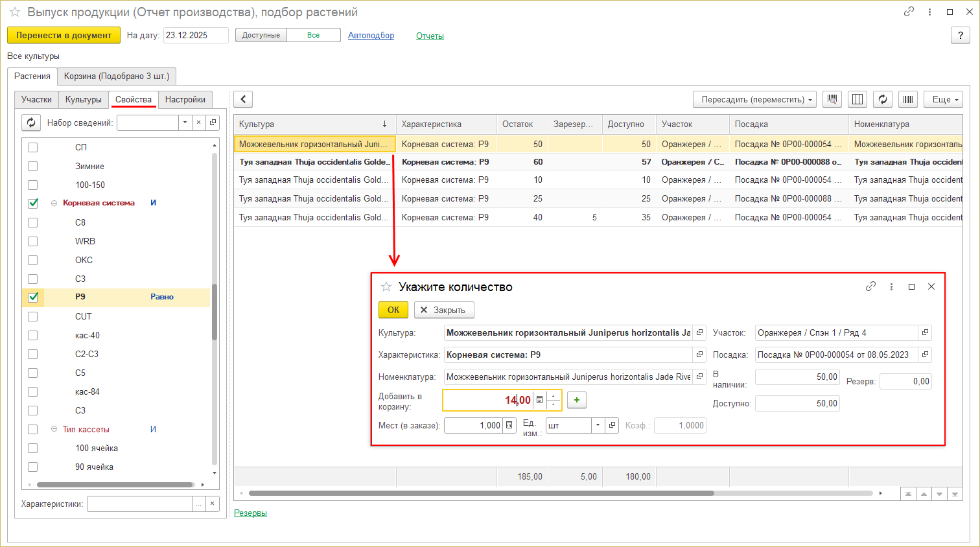Enable the WRB root system checkbox
980x547 pixels.
[33, 241]
